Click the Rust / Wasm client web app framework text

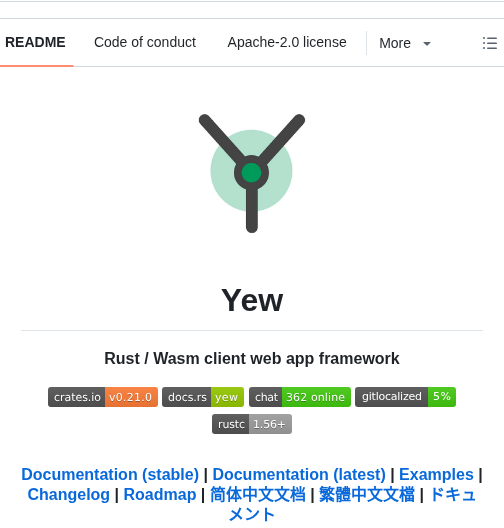(252, 358)
